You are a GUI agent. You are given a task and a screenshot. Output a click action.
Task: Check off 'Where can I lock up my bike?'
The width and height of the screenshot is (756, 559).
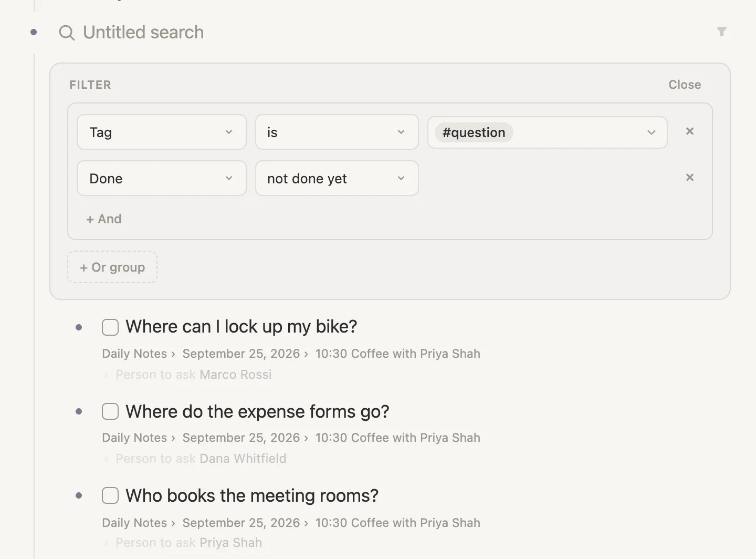point(110,327)
